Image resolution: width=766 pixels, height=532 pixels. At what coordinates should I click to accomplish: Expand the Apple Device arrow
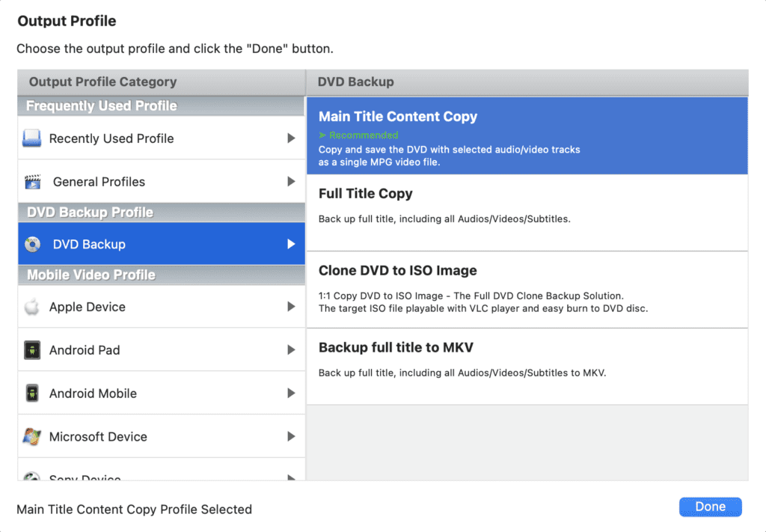(x=291, y=307)
